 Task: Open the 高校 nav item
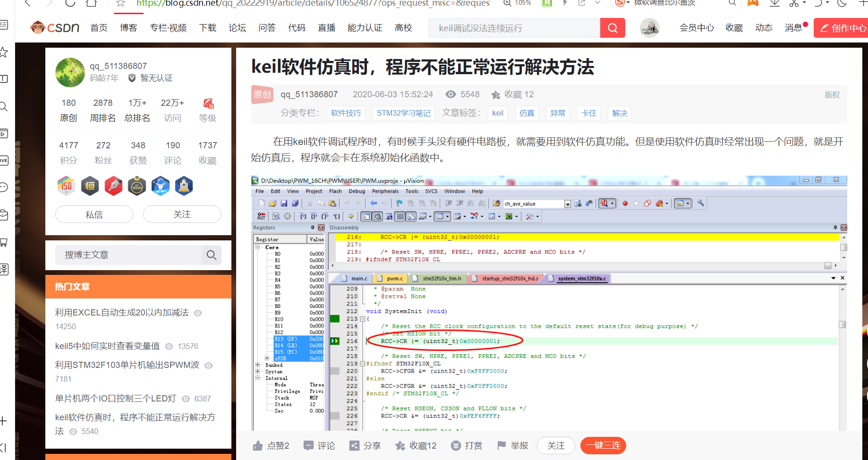pos(403,28)
